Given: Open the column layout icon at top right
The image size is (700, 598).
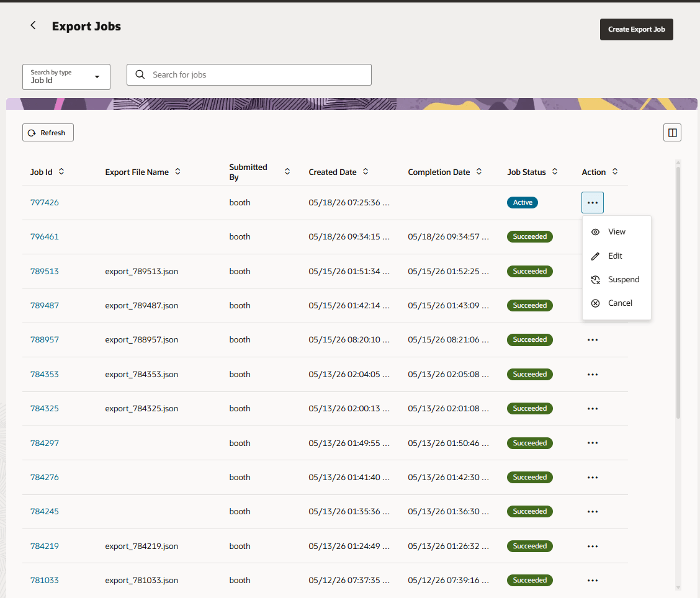Looking at the screenshot, I should coord(672,133).
